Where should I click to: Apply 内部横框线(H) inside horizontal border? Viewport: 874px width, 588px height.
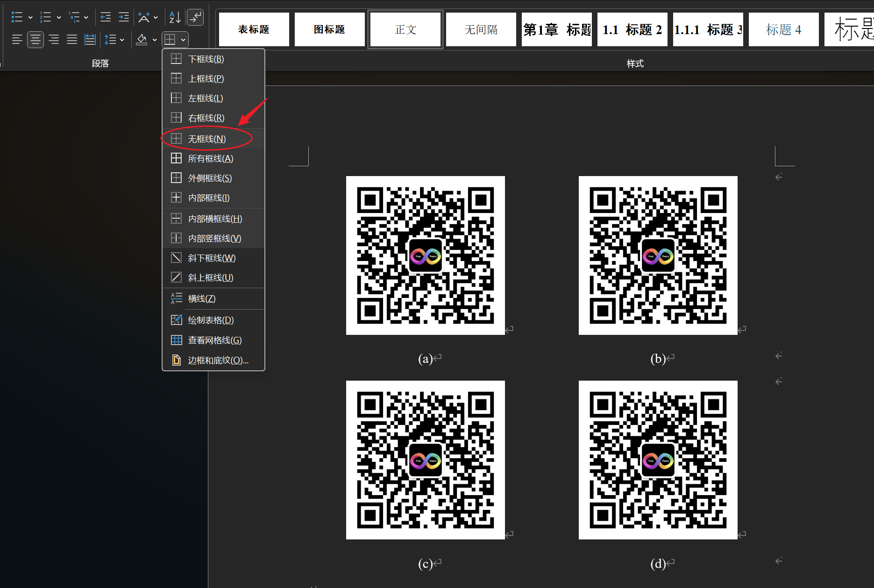(x=213, y=219)
